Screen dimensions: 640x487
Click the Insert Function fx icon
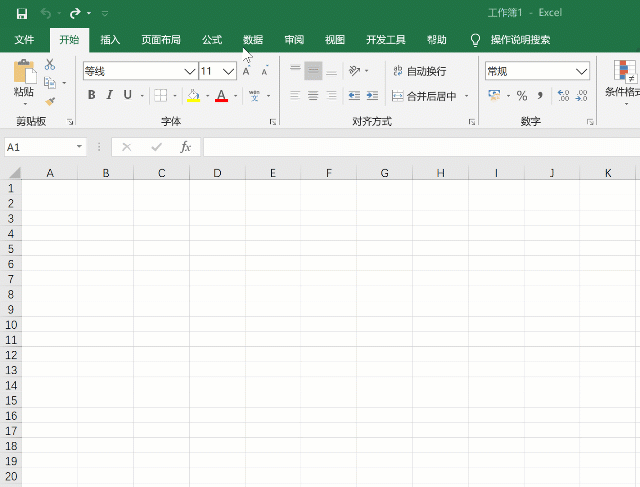(x=185, y=147)
